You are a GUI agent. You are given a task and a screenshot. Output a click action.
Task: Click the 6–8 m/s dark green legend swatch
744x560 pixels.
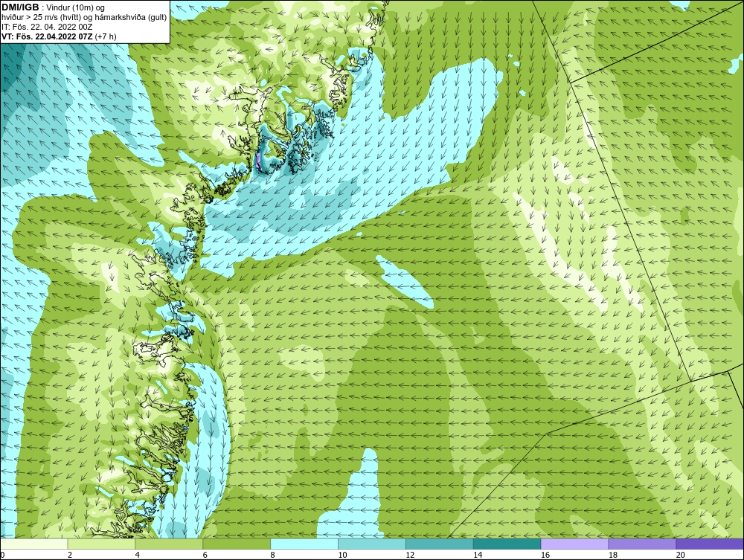(x=237, y=544)
